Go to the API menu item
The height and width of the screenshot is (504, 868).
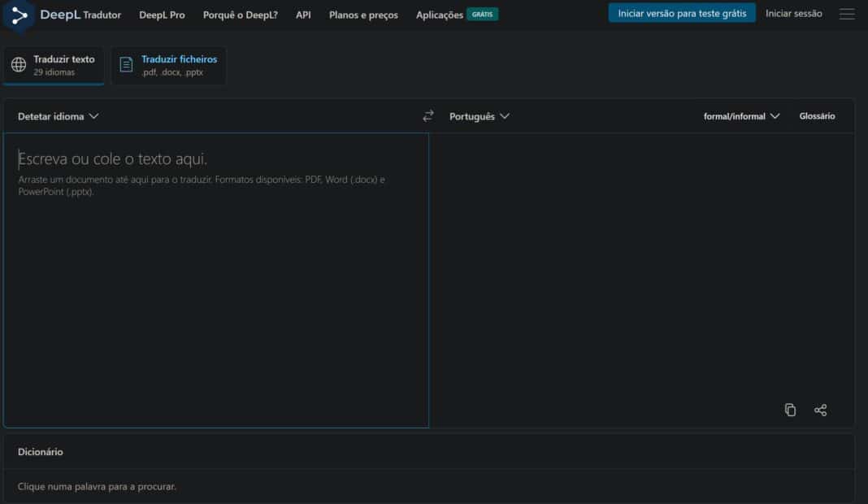coord(303,15)
